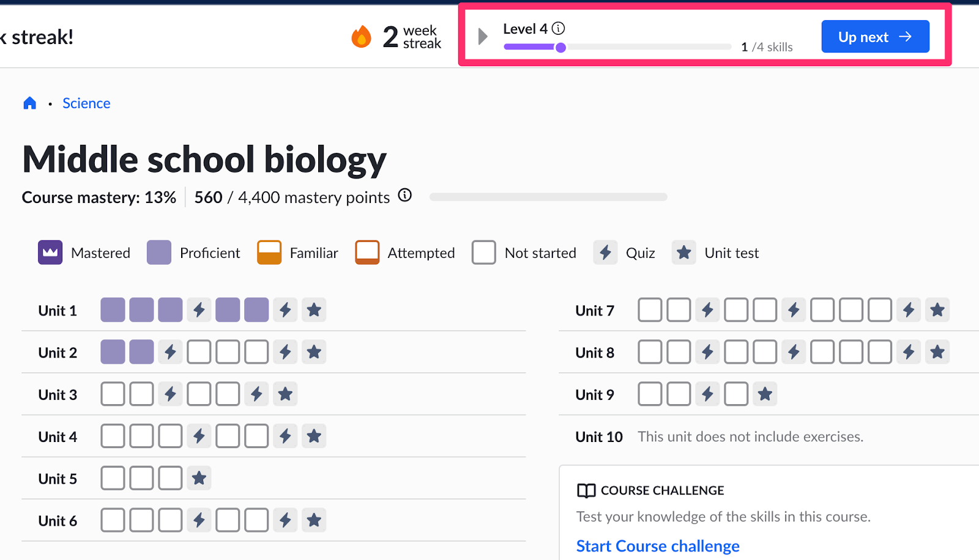Open the Unit 1 unit test star
This screenshot has height=560, width=979.
314,310
